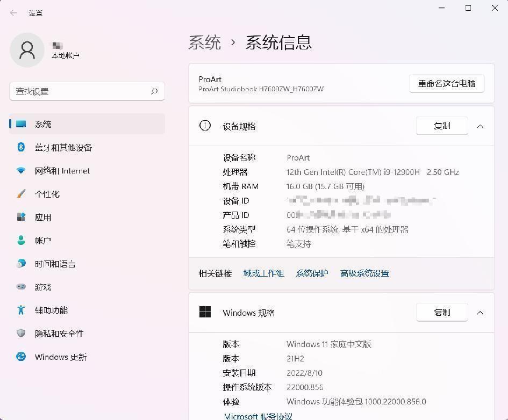508x420 pixels.
Task: Click the Wi-Fi network icon
Action: pos(21,170)
